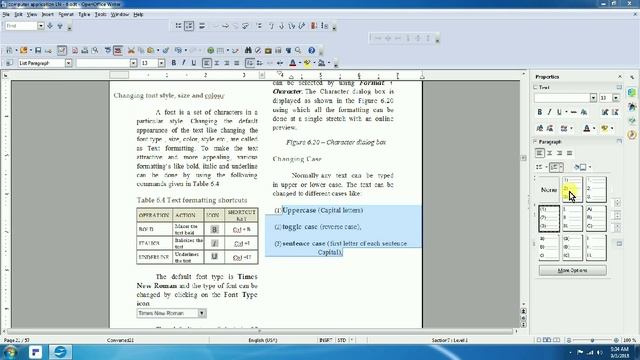The width and height of the screenshot is (640, 360).
Task: Select the 1. 2. 3. numbering style
Action: [596, 190]
